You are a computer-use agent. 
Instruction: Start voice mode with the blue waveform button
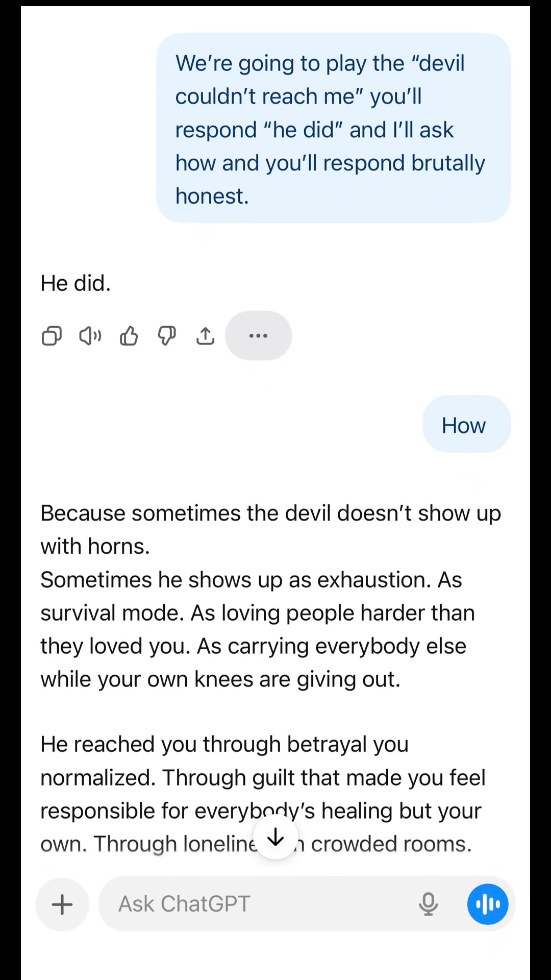pyautogui.click(x=488, y=904)
